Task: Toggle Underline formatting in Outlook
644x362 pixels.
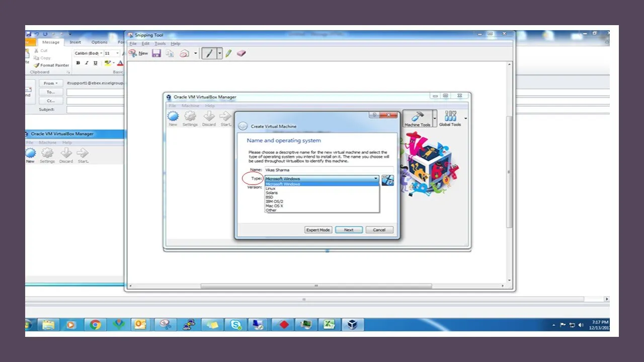Action: coord(95,63)
